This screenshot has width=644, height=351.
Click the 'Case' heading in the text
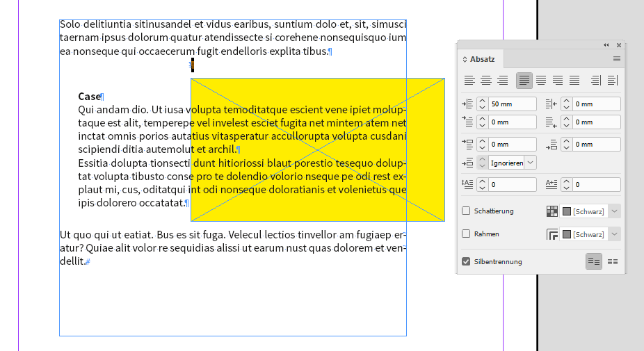[89, 97]
